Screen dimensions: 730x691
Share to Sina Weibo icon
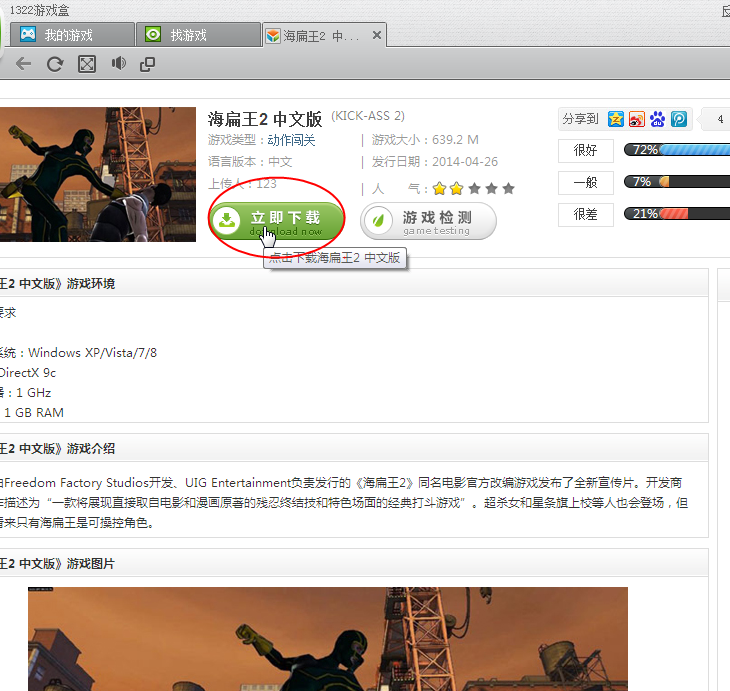pos(636,119)
